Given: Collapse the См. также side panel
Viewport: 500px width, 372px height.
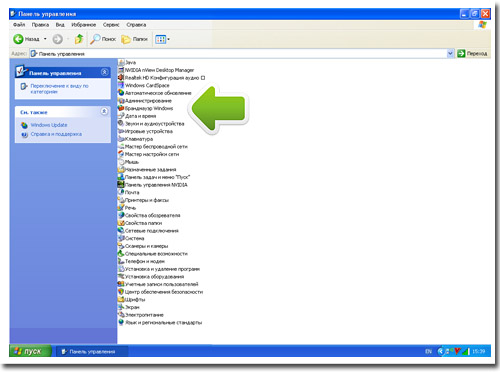Looking at the screenshot, I should [x=104, y=111].
